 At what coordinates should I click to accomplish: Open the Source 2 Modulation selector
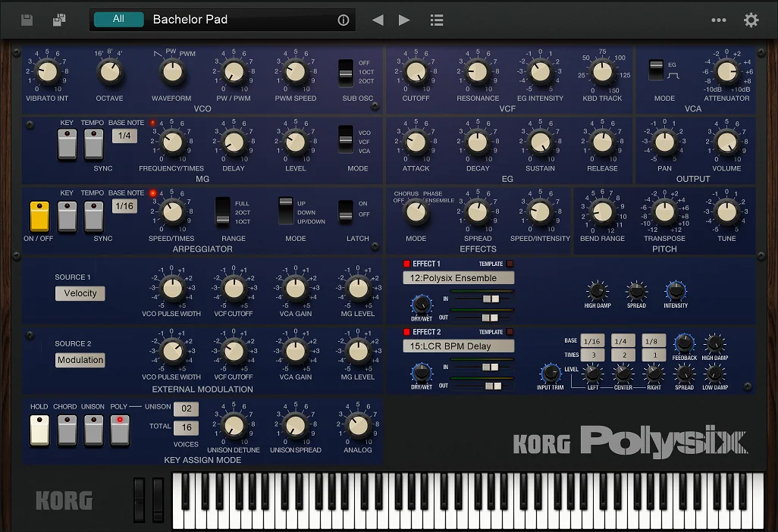pos(80,361)
